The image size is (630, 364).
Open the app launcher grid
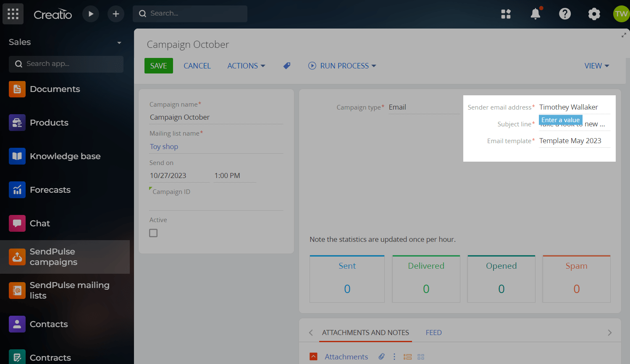tap(13, 14)
